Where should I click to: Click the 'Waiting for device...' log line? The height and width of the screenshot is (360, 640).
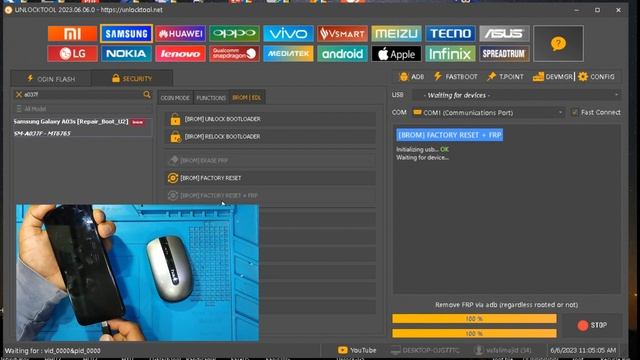(422, 158)
